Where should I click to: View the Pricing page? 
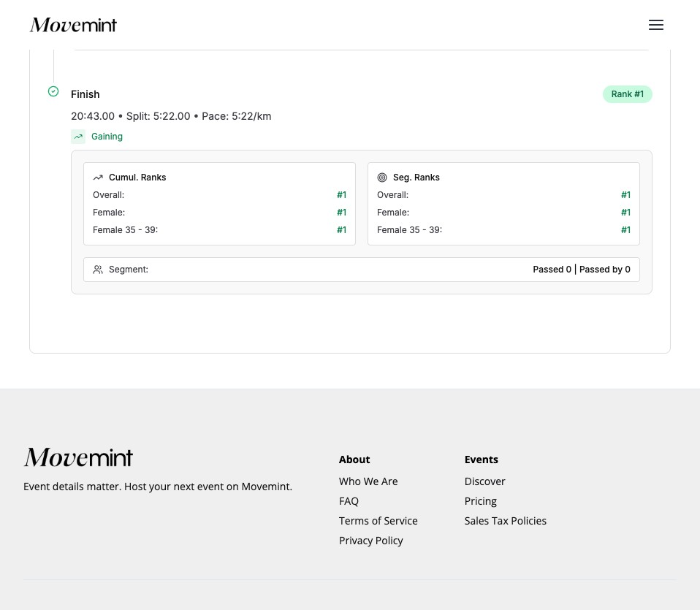pos(480,501)
